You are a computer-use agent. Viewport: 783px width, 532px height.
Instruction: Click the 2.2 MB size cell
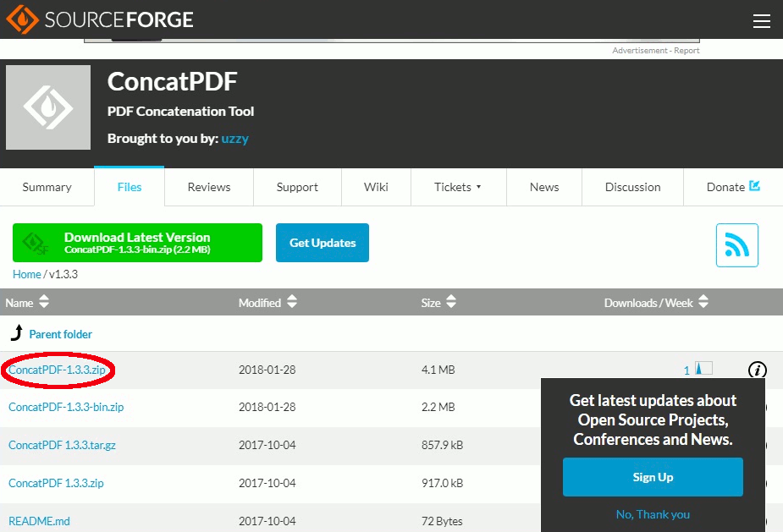click(438, 407)
